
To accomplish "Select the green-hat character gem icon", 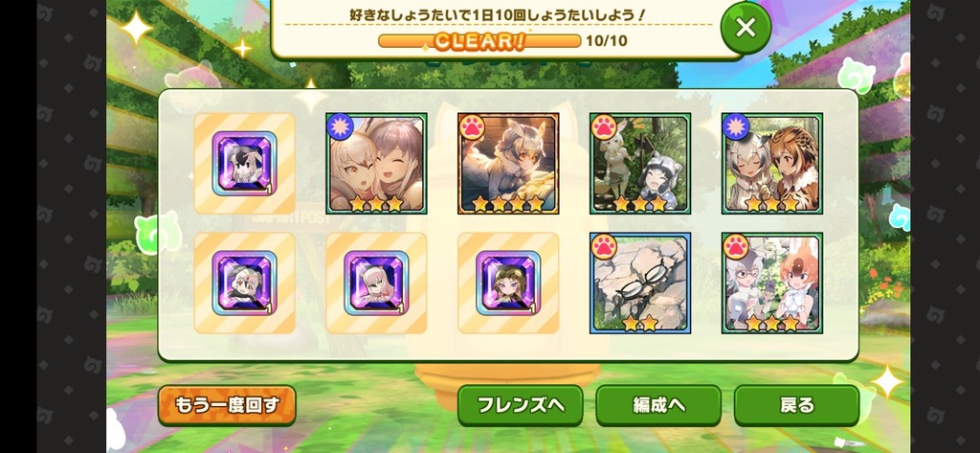I will coord(508,283).
